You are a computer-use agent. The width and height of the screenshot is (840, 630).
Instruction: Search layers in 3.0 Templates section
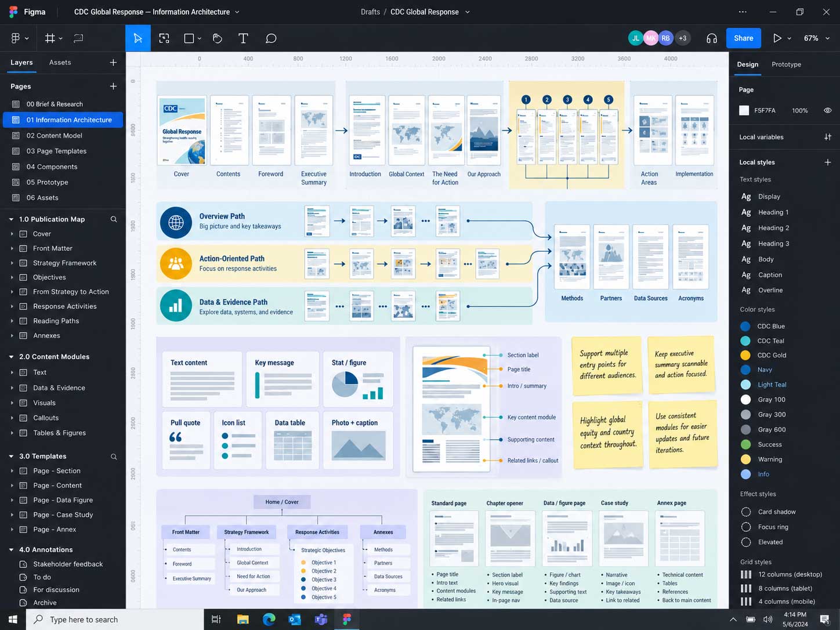click(114, 457)
